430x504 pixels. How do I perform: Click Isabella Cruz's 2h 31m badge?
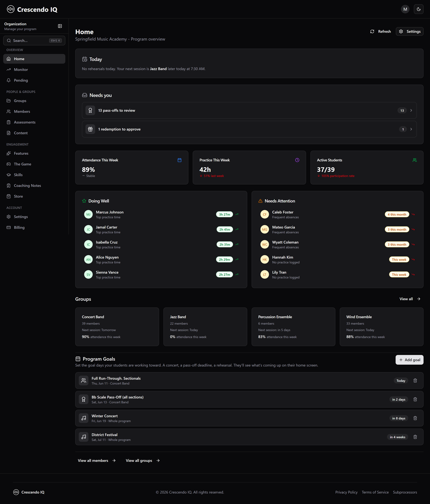pos(225,244)
